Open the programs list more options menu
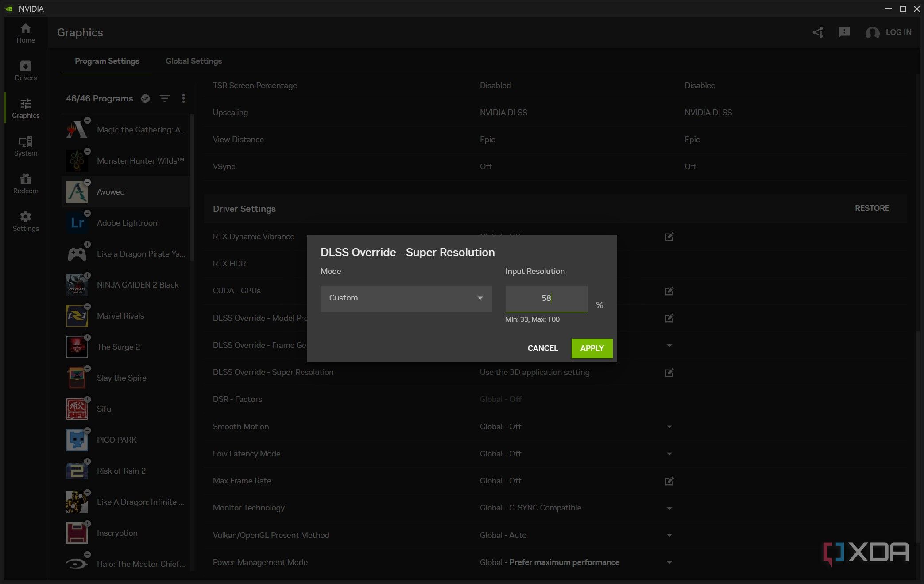 pyautogui.click(x=183, y=98)
